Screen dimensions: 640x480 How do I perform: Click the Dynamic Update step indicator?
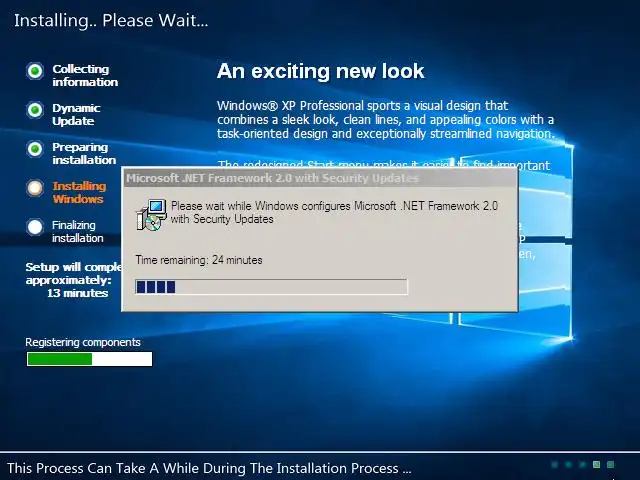tap(35, 110)
